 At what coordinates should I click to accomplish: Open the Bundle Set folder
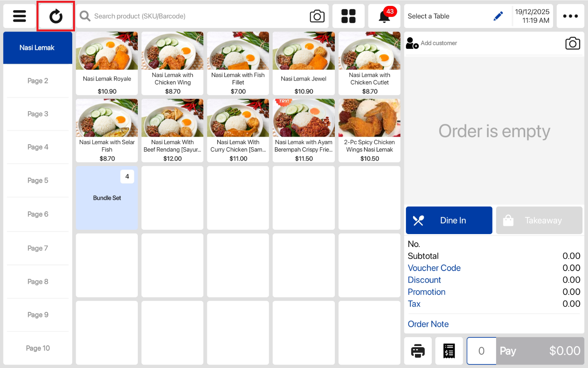point(107,198)
